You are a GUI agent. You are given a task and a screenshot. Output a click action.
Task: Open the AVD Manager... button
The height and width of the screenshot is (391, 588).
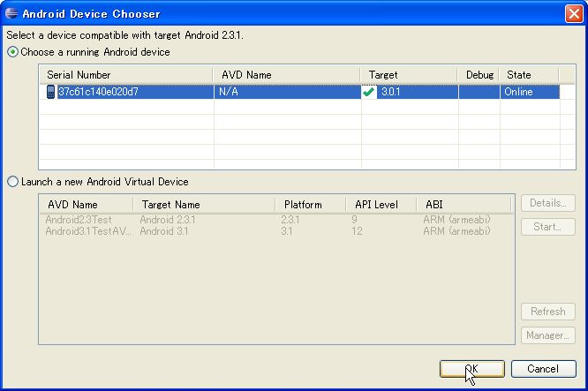pos(548,335)
